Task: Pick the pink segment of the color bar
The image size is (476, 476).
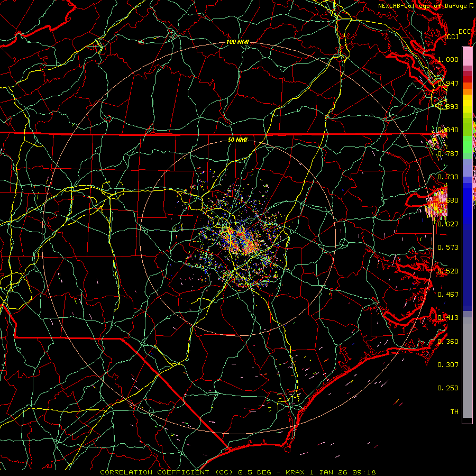Action: [x=467, y=56]
